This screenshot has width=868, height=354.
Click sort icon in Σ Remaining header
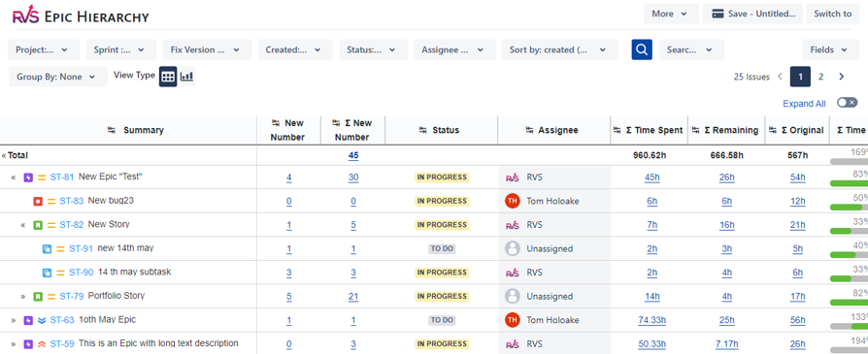[696, 131]
